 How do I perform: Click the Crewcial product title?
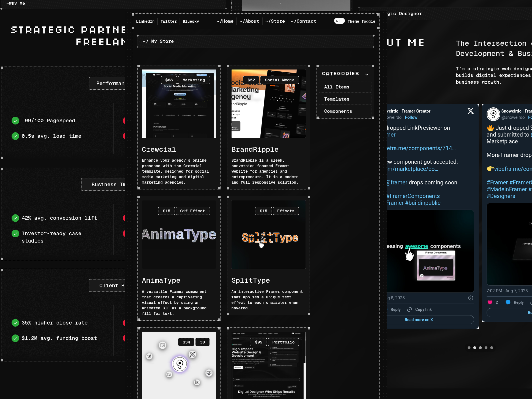click(x=159, y=149)
